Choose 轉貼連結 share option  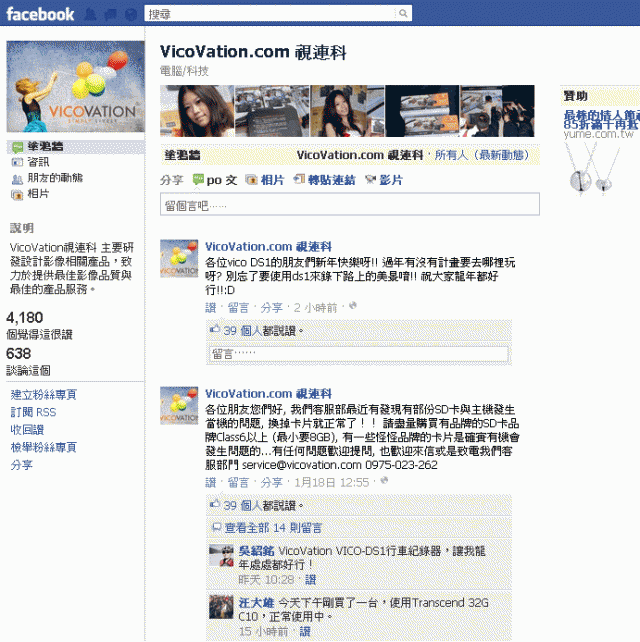(331, 180)
